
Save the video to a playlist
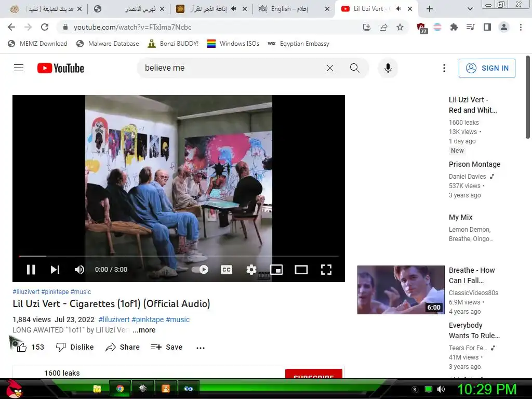pyautogui.click(x=167, y=347)
